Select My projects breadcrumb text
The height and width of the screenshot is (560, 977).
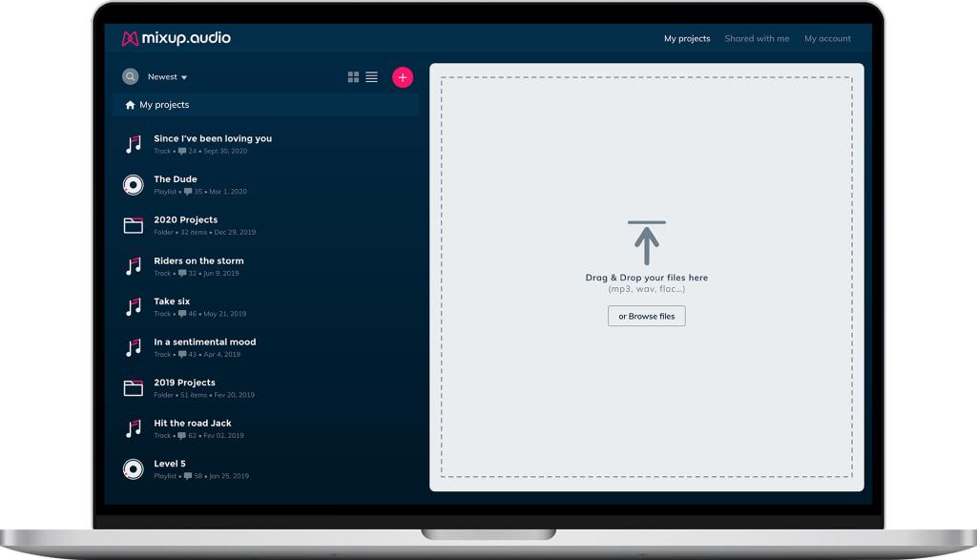[x=164, y=105]
